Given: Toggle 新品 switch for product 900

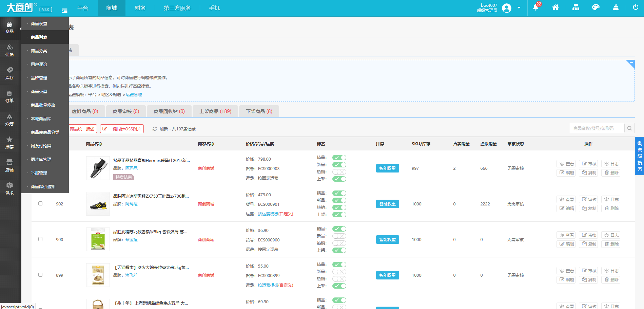Looking at the screenshot, I should [339, 236].
